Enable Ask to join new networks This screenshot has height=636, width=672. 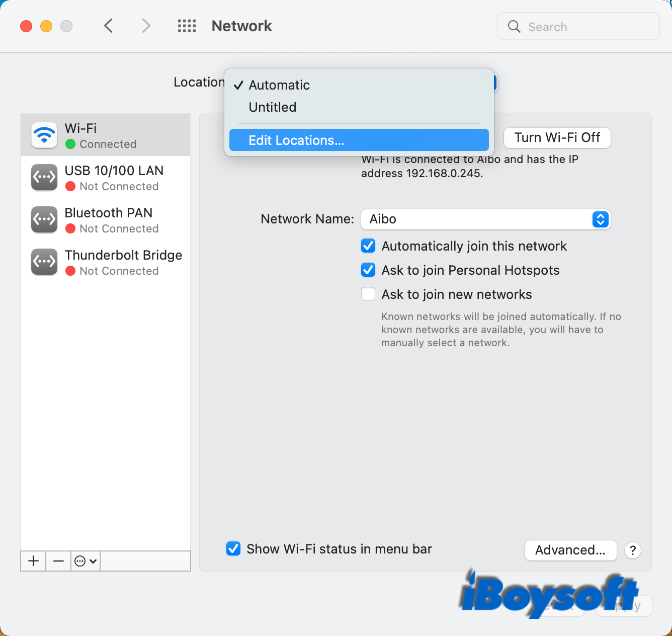(368, 294)
